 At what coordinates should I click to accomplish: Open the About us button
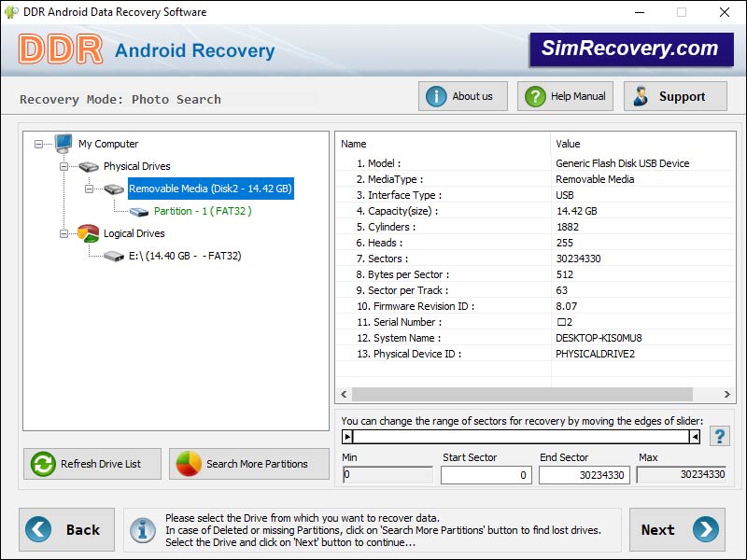pos(463,96)
